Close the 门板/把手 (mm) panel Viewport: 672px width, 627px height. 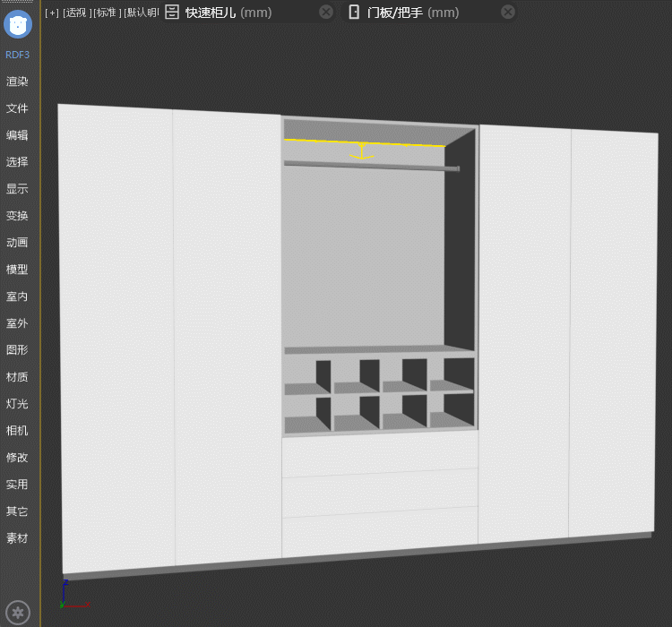tap(508, 12)
